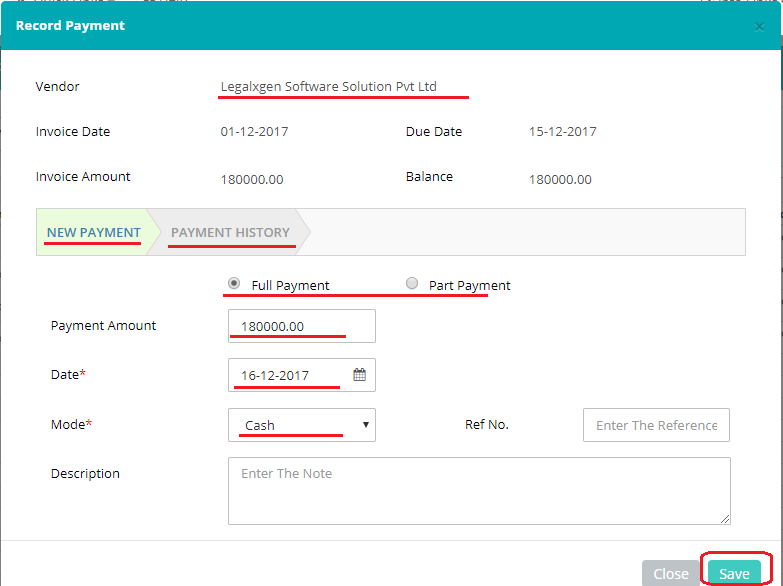The width and height of the screenshot is (783, 586).
Task: Open the calendar picker in Date field
Action: pyautogui.click(x=360, y=375)
